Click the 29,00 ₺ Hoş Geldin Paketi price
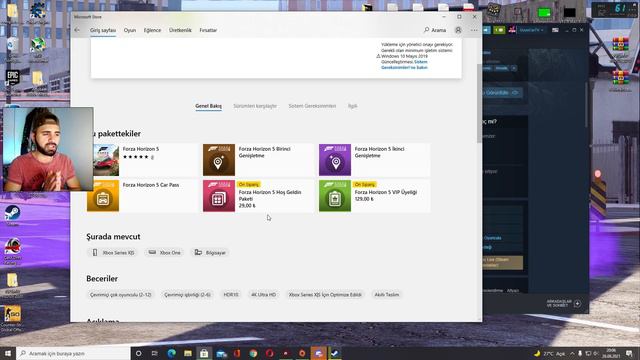Screen dimensions: 640x360 click(247, 206)
